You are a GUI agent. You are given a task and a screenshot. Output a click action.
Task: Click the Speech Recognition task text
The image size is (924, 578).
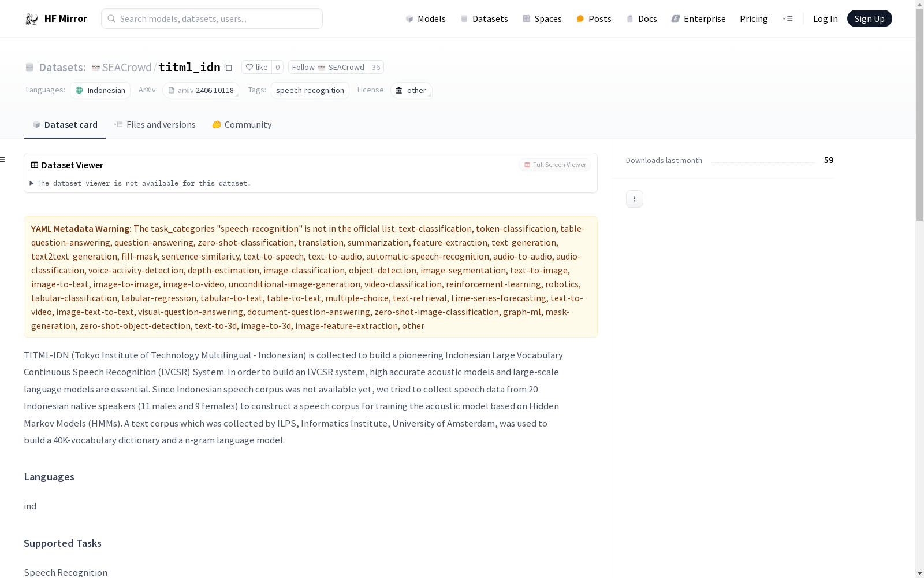pyautogui.click(x=65, y=572)
